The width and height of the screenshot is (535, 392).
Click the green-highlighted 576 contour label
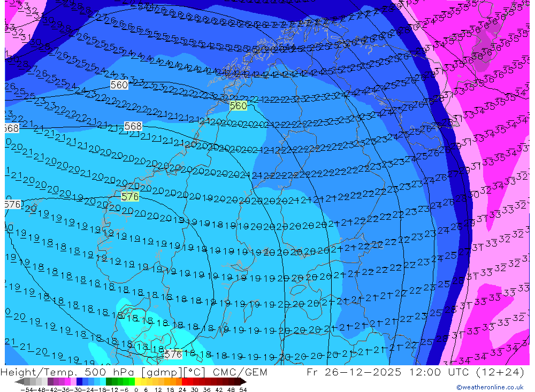pyautogui.click(x=130, y=196)
